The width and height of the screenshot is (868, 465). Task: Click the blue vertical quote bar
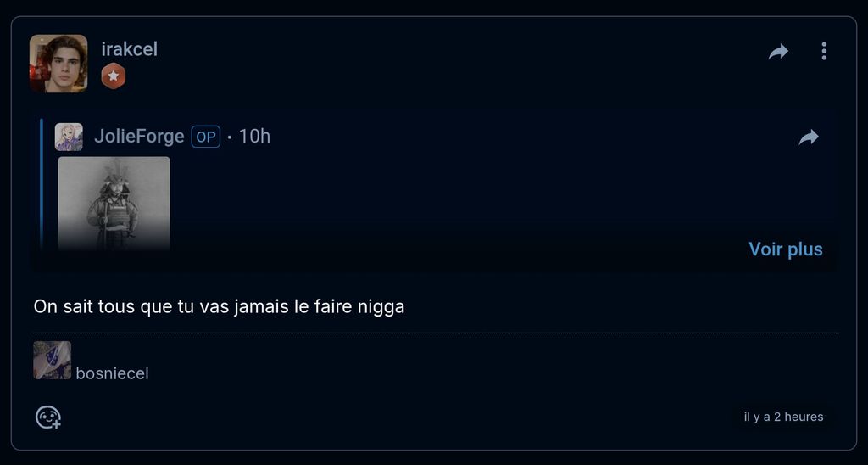(x=42, y=185)
